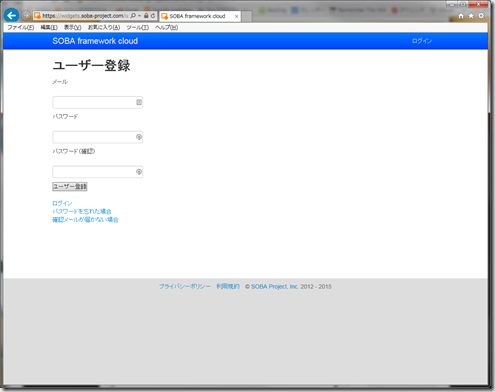The image size is (495, 392).
Task: Click the browser home icon
Action: 461,16
